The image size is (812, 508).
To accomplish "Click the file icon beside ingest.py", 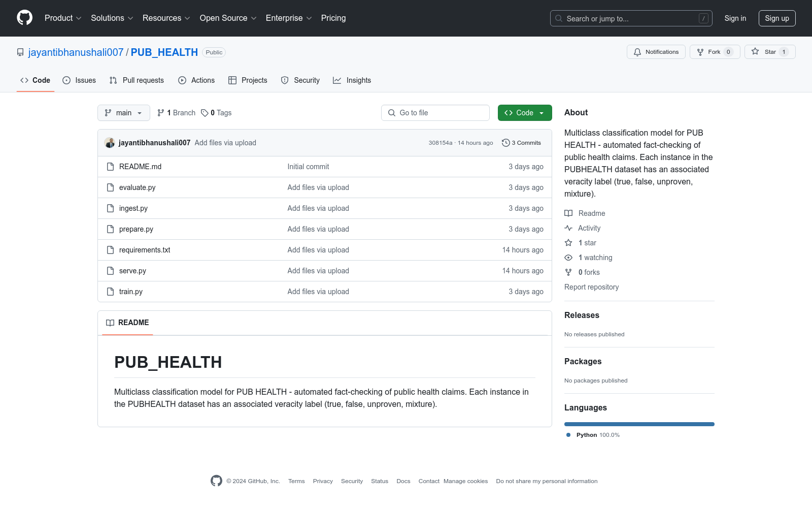I will point(110,208).
